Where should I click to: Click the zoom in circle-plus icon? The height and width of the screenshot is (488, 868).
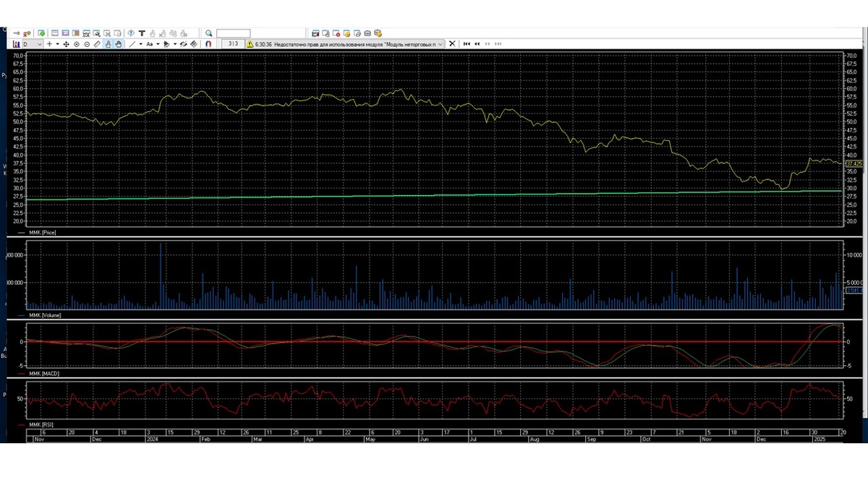(x=77, y=44)
